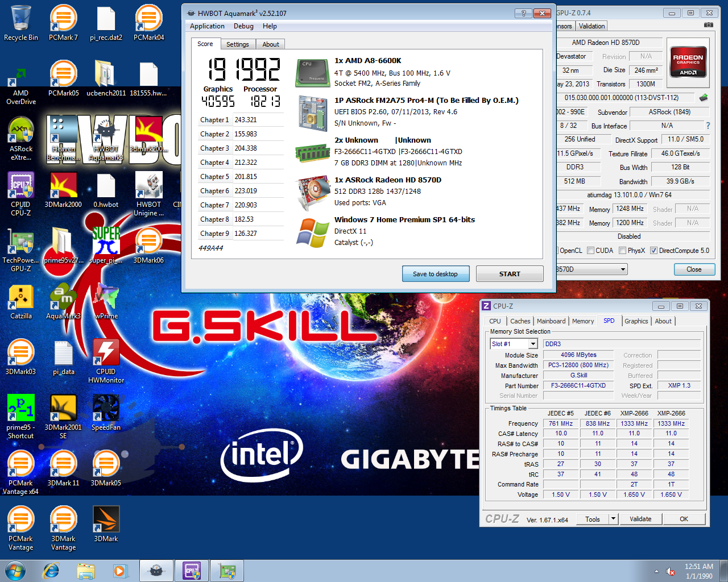This screenshot has height=582, width=728.
Task: Open the Validation tab in GPU-Z
Action: click(591, 26)
